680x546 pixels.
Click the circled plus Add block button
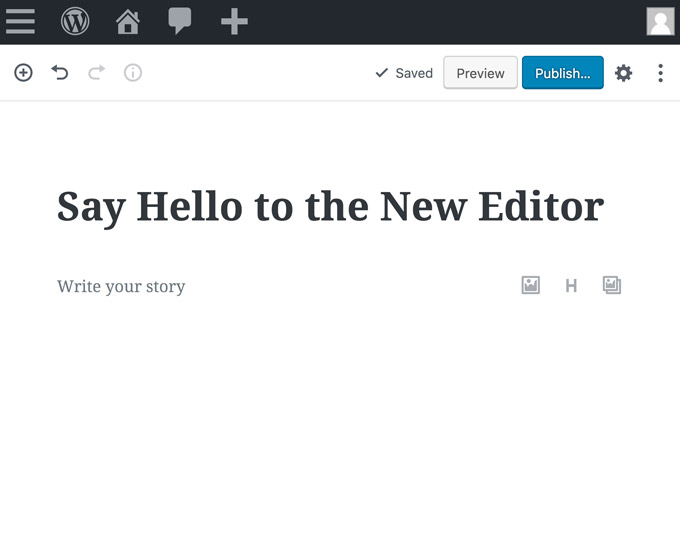click(x=23, y=72)
